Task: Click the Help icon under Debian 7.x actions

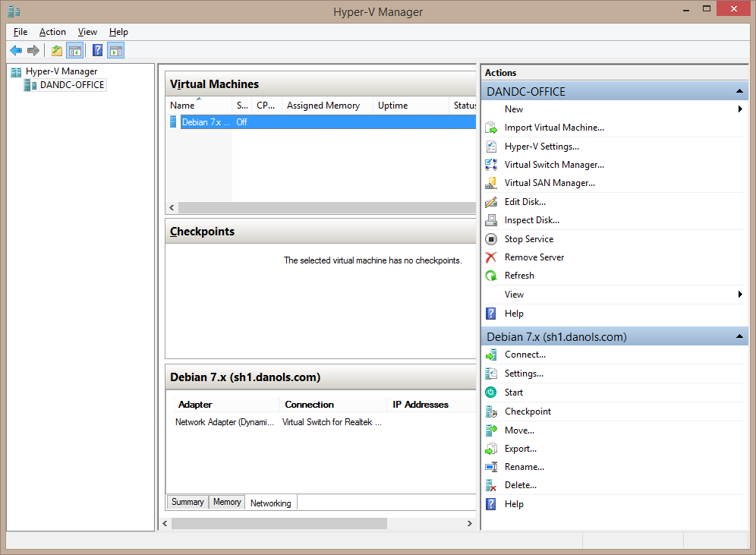Action: tap(491, 504)
